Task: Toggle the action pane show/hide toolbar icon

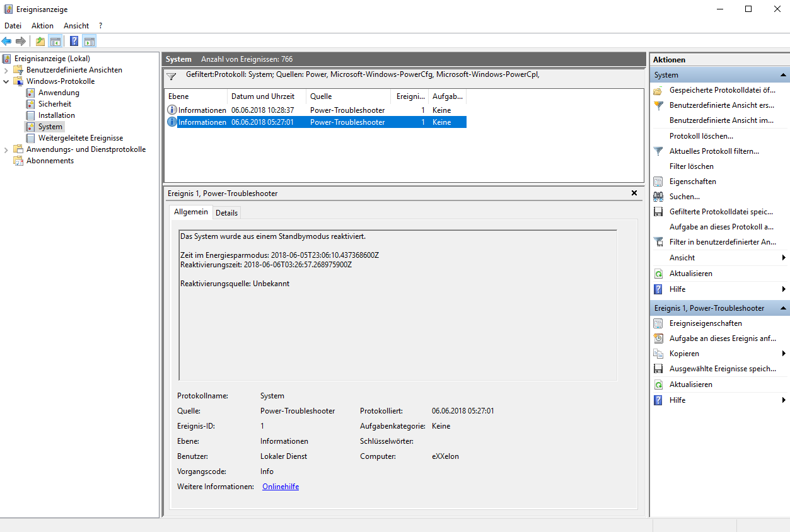Action: point(89,42)
